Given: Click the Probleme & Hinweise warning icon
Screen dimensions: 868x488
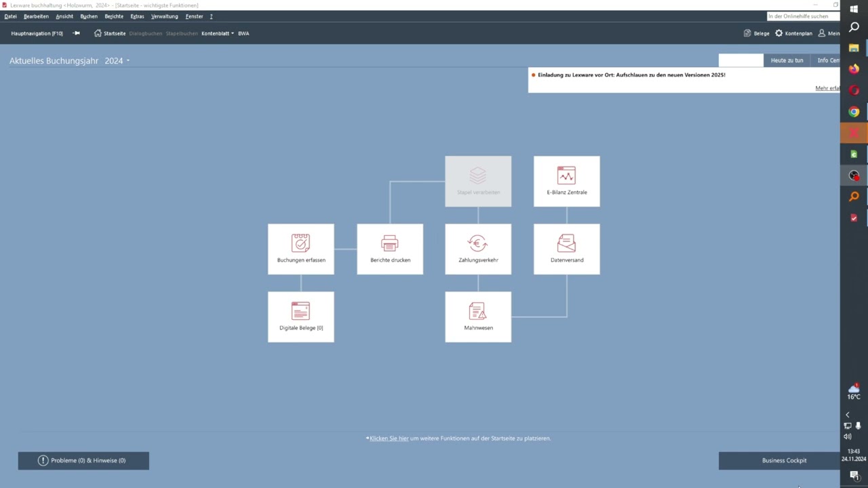Looking at the screenshot, I should coord(43,460).
